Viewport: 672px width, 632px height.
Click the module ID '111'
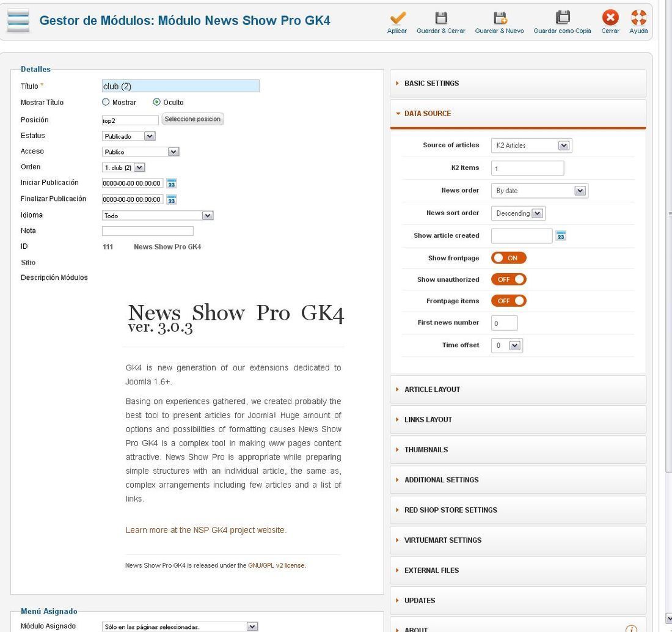pos(108,247)
